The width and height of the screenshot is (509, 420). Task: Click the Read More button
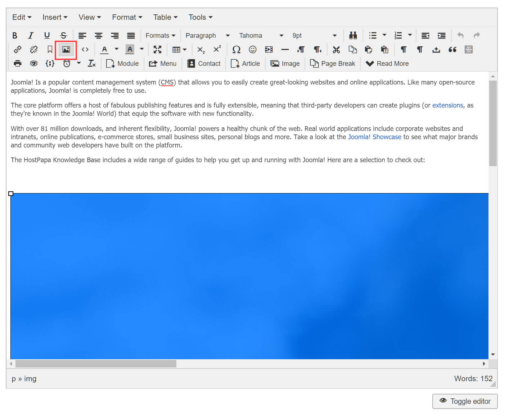(387, 64)
